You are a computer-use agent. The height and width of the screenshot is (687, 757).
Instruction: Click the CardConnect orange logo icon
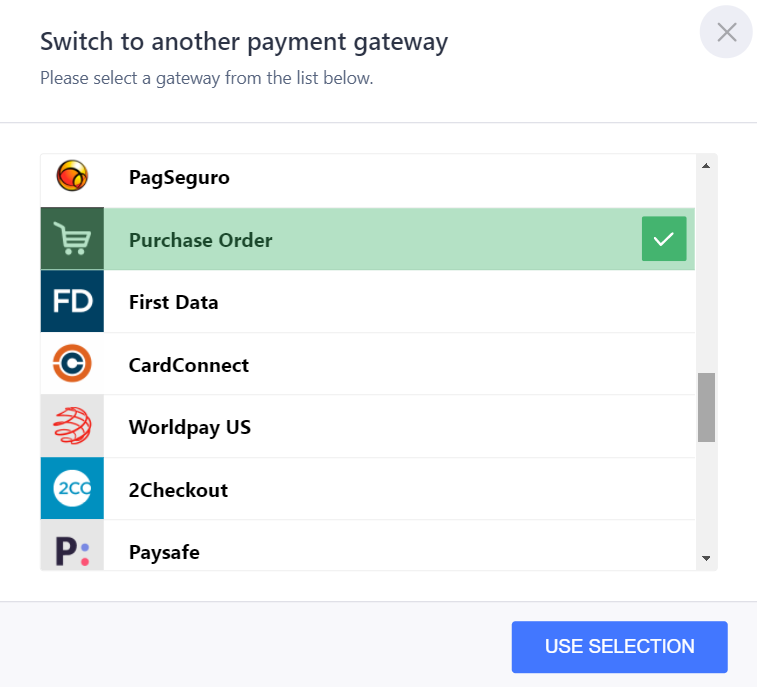tap(72, 364)
